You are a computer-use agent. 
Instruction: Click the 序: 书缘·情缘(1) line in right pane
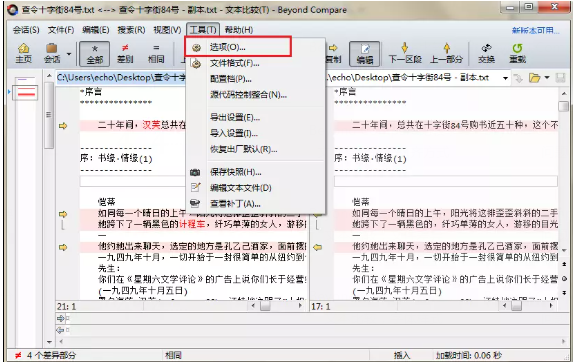(x=370, y=159)
